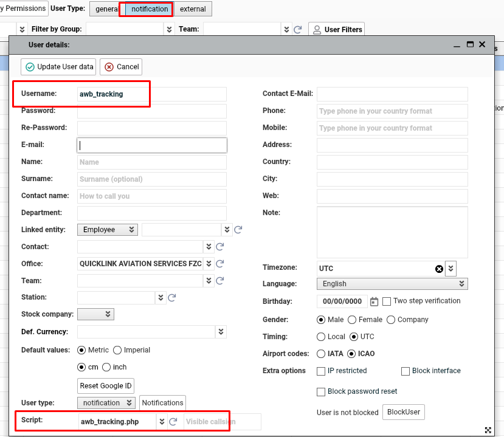
Task: Enable Two step verification checkbox
Action: 387,301
